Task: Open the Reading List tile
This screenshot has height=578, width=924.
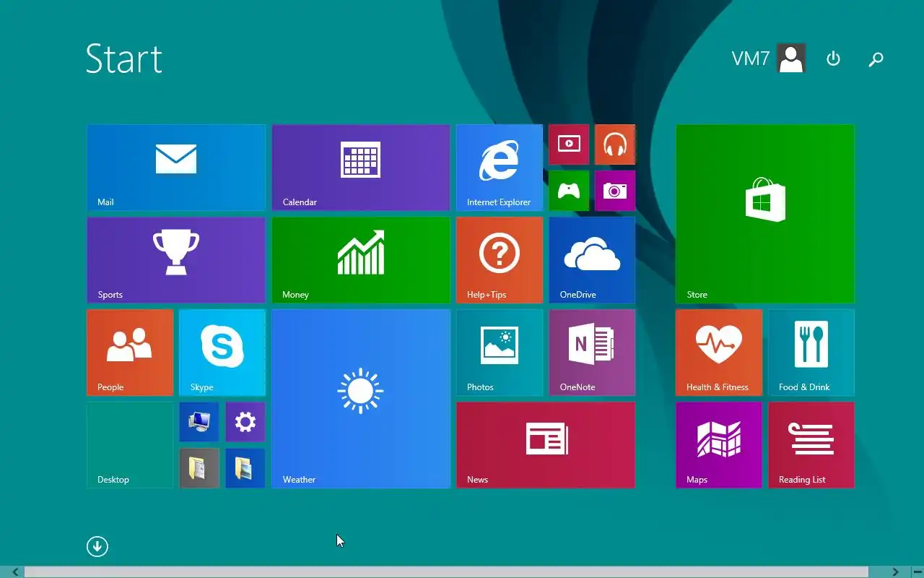Action: pyautogui.click(x=811, y=445)
